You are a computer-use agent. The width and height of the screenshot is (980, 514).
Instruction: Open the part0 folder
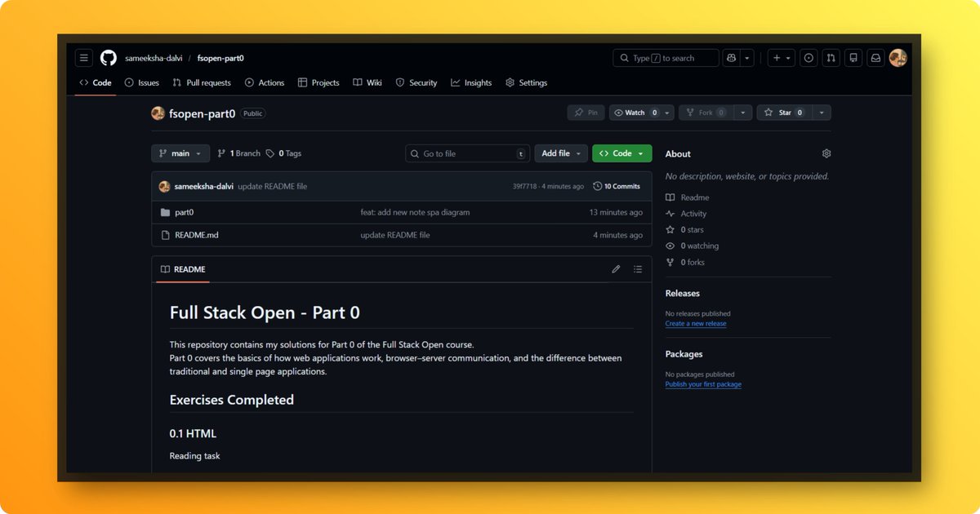click(185, 212)
